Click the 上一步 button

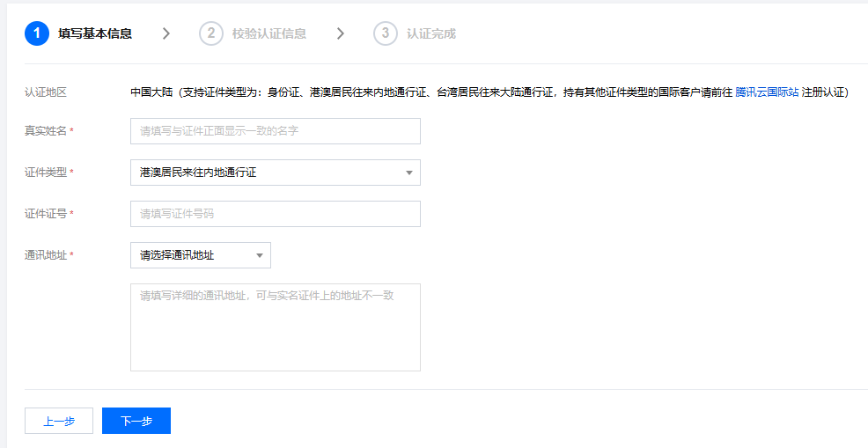tap(59, 421)
